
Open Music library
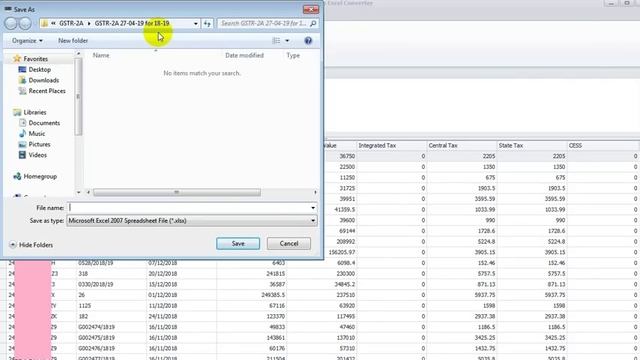[37, 133]
